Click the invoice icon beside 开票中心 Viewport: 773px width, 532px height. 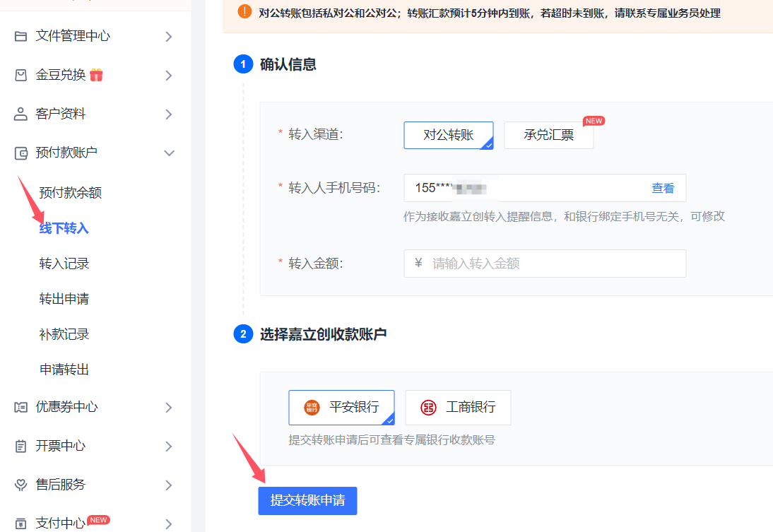pos(20,446)
